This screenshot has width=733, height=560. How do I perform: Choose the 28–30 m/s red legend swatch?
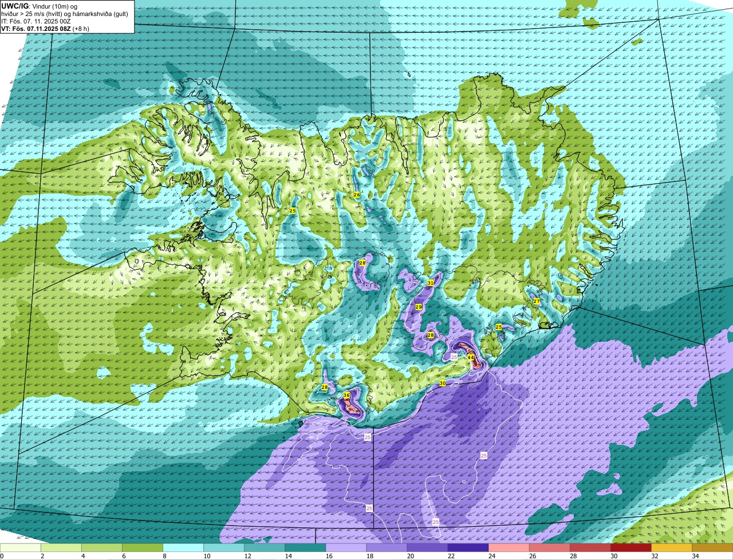click(x=590, y=547)
